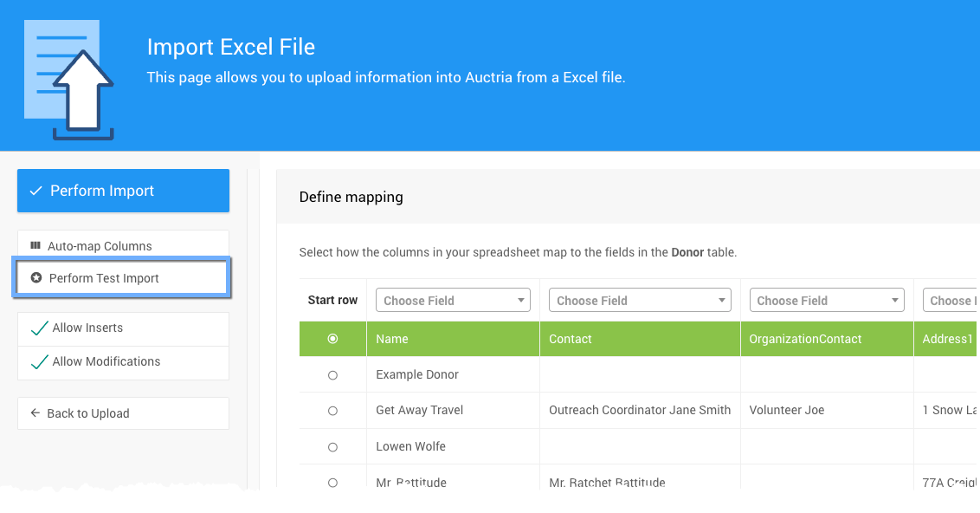Choose Lowen Wolfe row as start row
980x513 pixels.
click(x=332, y=447)
